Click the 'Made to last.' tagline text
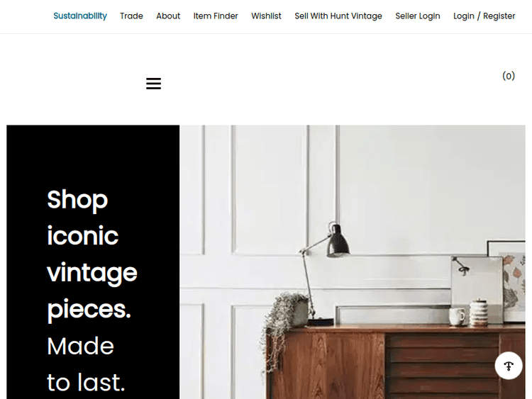532x399 pixels. 86,364
